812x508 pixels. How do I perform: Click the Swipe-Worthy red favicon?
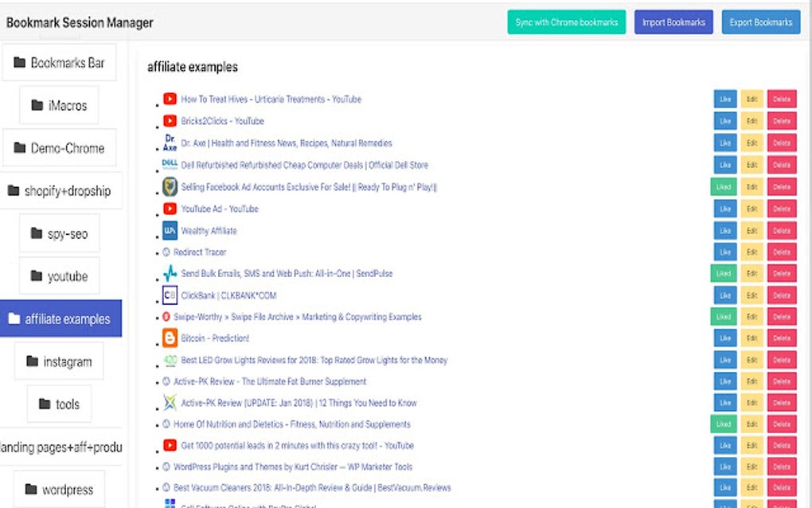click(166, 316)
